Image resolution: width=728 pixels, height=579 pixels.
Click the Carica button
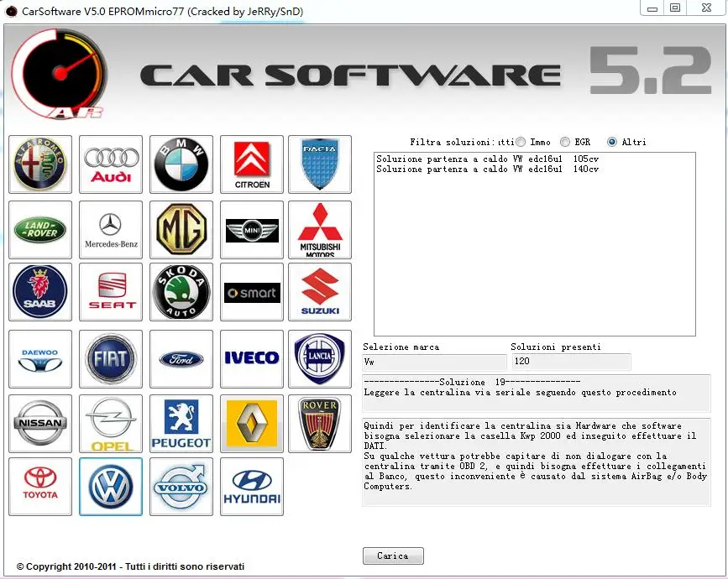(393, 556)
